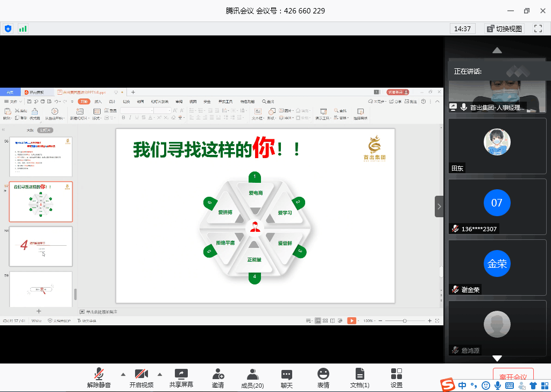Click the blue security shield icon
The height and width of the screenshot is (392, 551).
click(8, 28)
